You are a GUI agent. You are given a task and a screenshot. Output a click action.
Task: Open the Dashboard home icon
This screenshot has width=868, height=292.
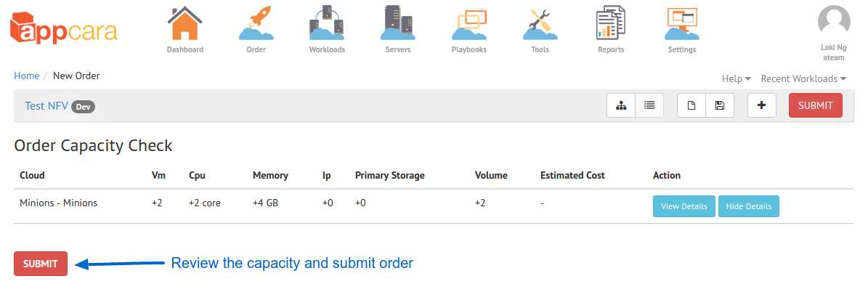185,23
